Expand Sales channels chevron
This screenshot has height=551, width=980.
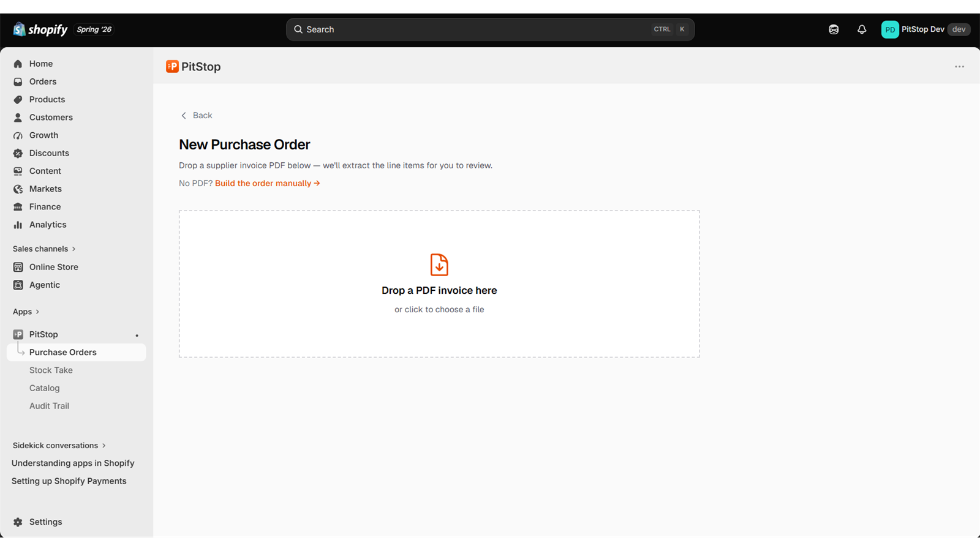(x=74, y=249)
